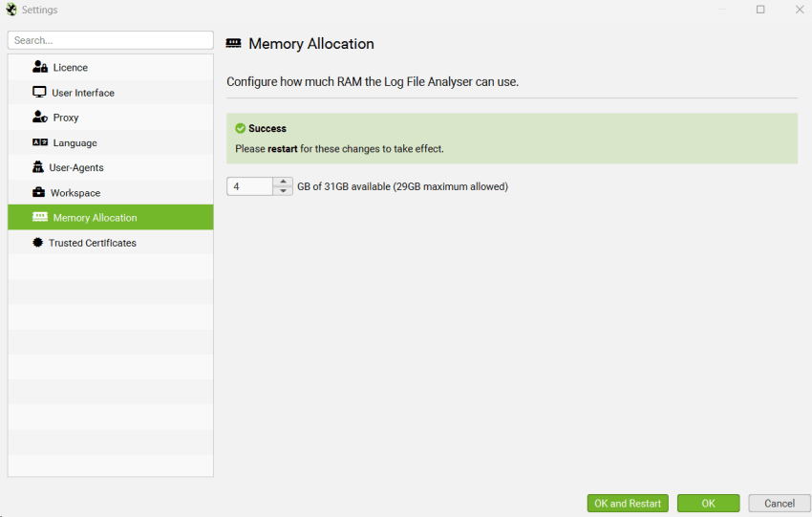Select the User-Agents settings entry
The width and height of the screenshot is (812, 517).
click(x=110, y=167)
